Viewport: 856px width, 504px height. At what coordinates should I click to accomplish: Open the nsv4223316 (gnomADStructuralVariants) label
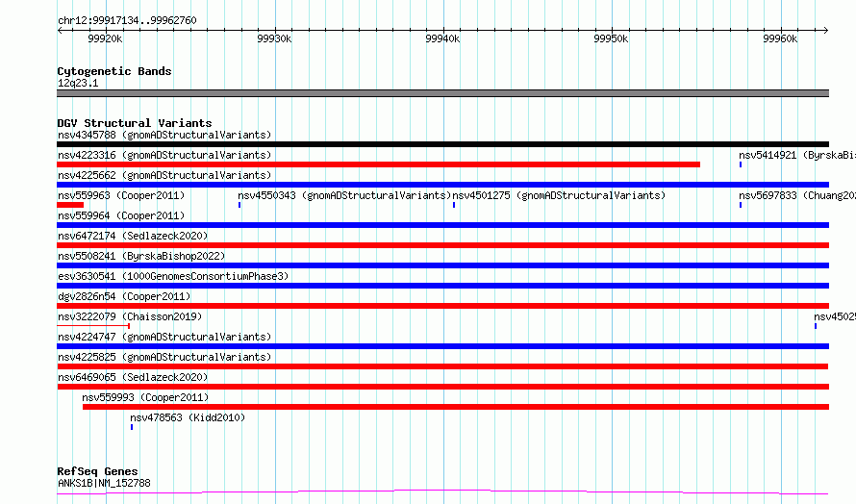(x=164, y=155)
